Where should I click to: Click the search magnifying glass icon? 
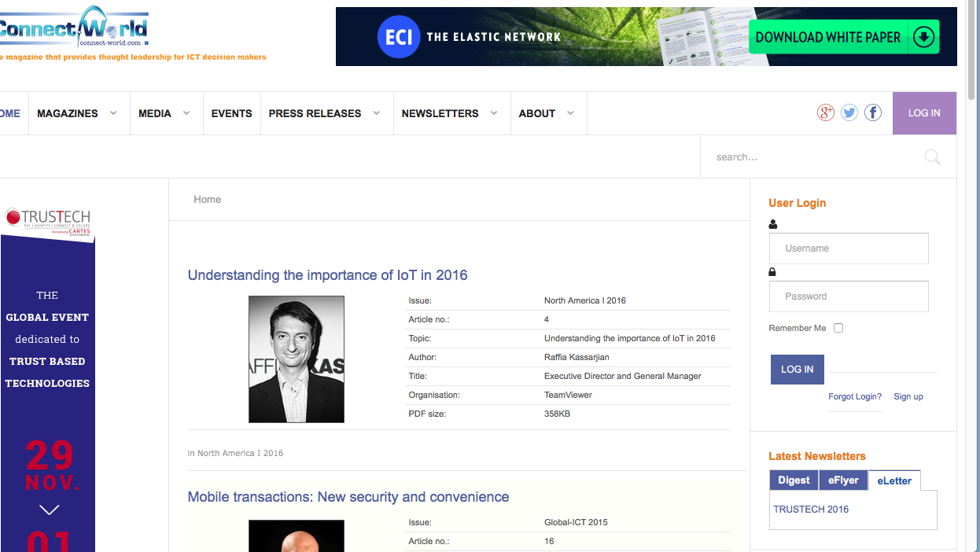coord(932,157)
